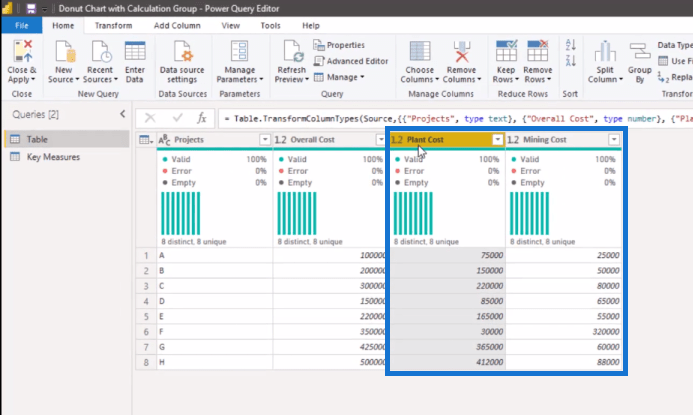The image size is (693, 415).
Task: Open the Advanced Editor
Action: [351, 61]
